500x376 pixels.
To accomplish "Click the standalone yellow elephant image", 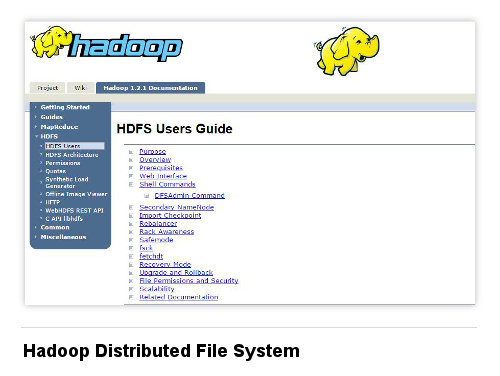I will point(347,51).
